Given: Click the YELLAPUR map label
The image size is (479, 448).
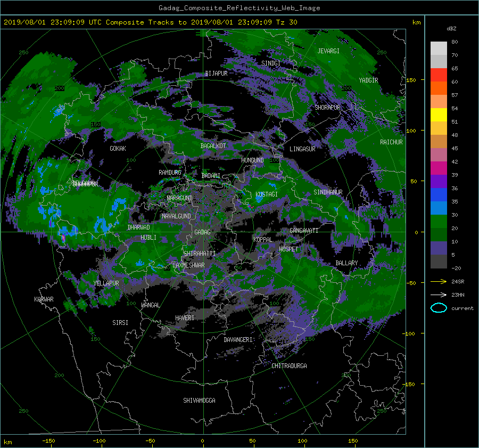Looking at the screenshot, I should click(x=106, y=283).
